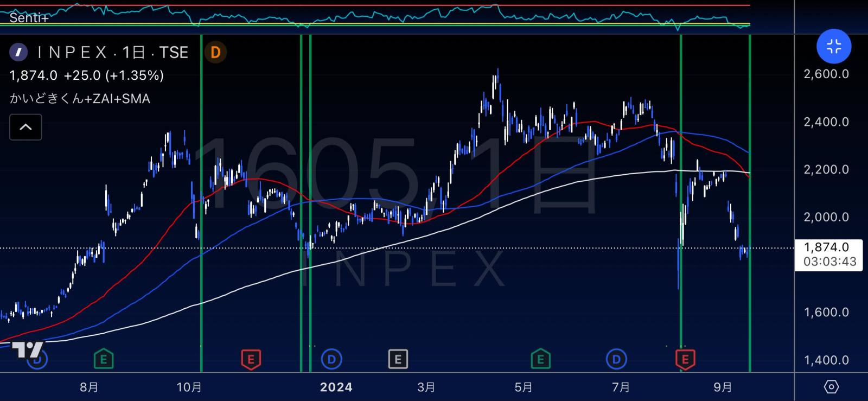Viewport: 868px width, 401px height.
Task: Tap the 1,600.0 price axis label
Action: [x=826, y=313]
